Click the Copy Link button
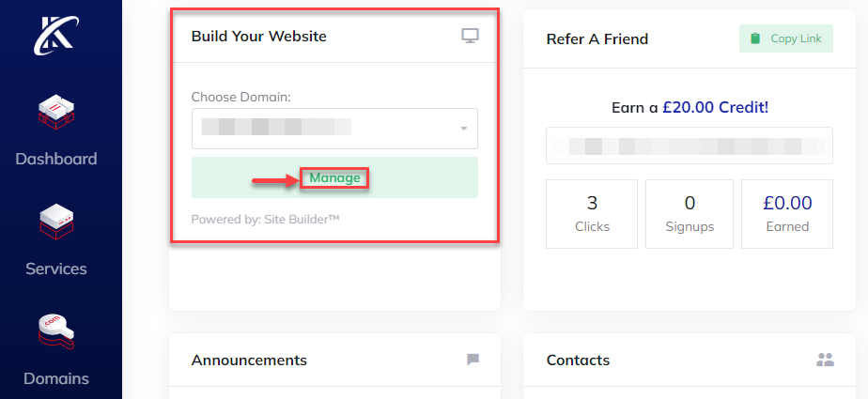 point(785,38)
